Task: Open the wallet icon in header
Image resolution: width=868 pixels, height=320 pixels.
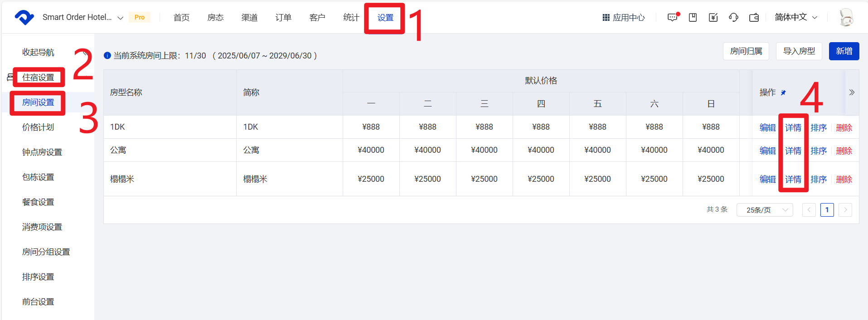Action: [x=754, y=18]
